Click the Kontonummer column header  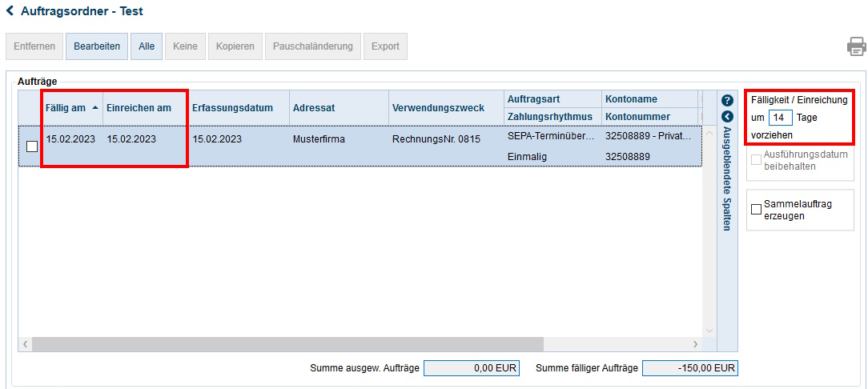649,117
